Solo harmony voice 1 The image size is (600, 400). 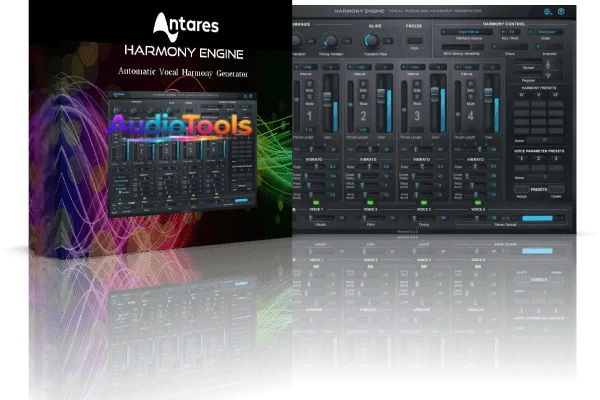(x=310, y=84)
